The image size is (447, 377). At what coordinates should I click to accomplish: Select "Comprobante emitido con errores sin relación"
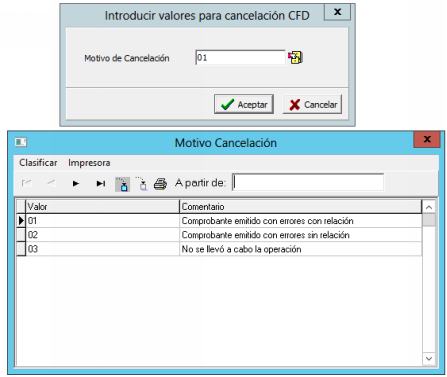(x=266, y=235)
